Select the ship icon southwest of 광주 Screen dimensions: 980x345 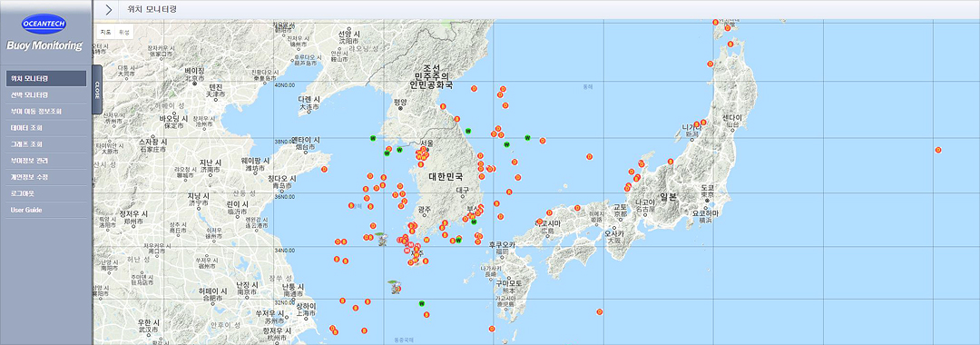coord(384,239)
